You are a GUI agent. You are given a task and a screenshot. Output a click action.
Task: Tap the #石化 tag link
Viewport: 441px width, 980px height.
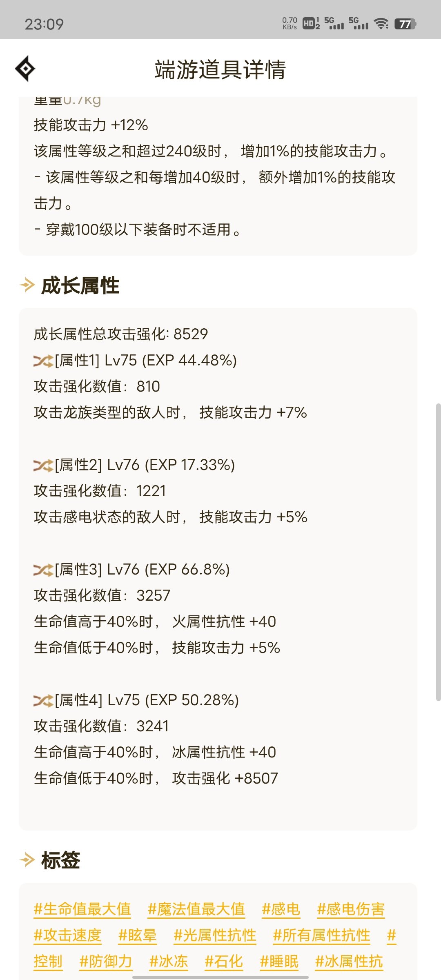224,961
